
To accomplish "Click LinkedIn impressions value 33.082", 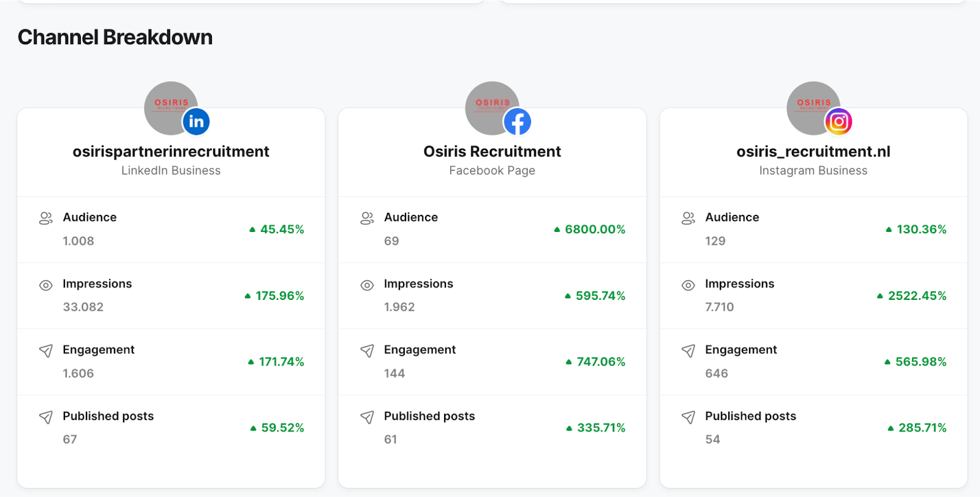I will [x=83, y=307].
